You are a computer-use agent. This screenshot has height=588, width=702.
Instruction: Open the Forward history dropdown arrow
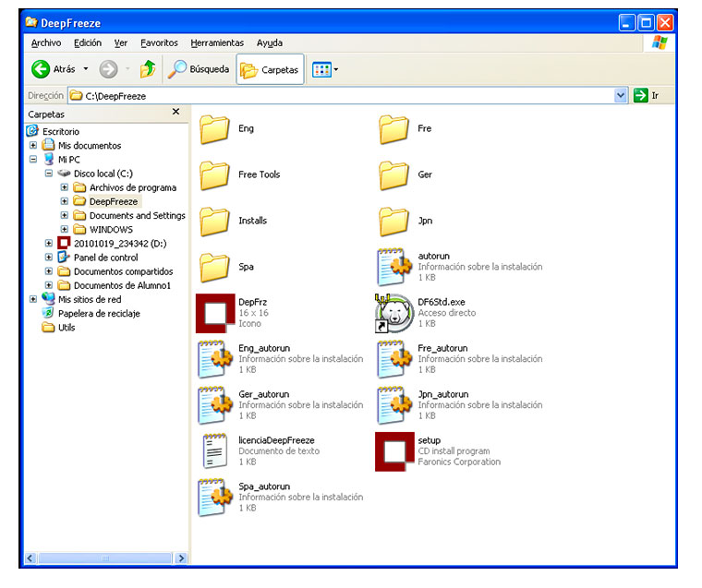coord(127,69)
